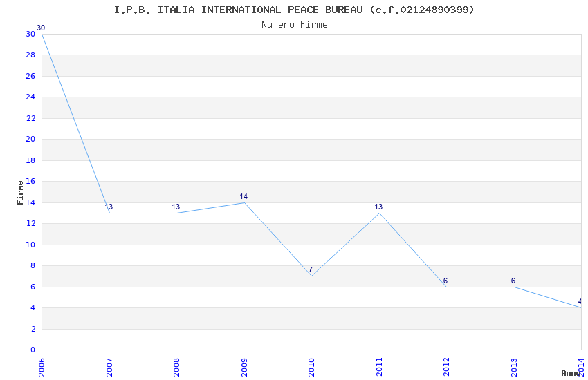This screenshot has height=380, width=588.
Task: Click the y-axis tick value 24
Action: [x=30, y=97]
